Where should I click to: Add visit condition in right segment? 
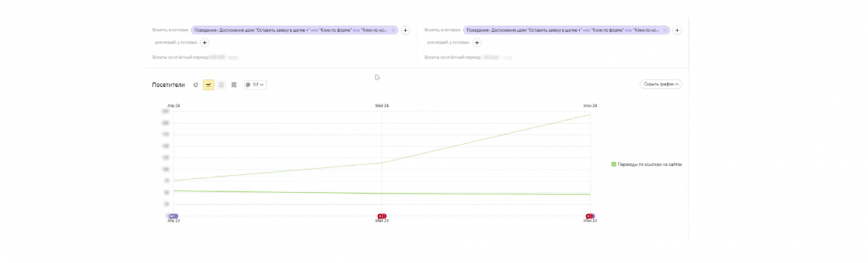[x=677, y=30]
